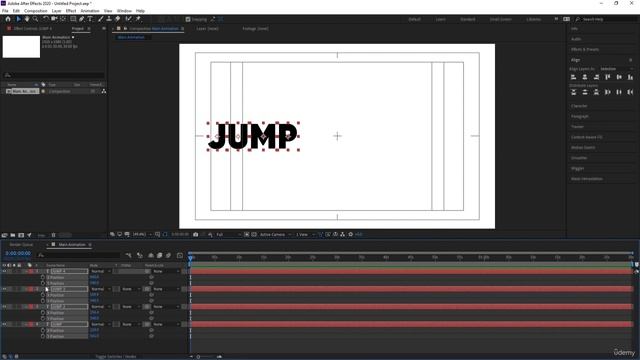This screenshot has width=640, height=360.
Task: Select the Rotation tool
Action: (x=46, y=19)
